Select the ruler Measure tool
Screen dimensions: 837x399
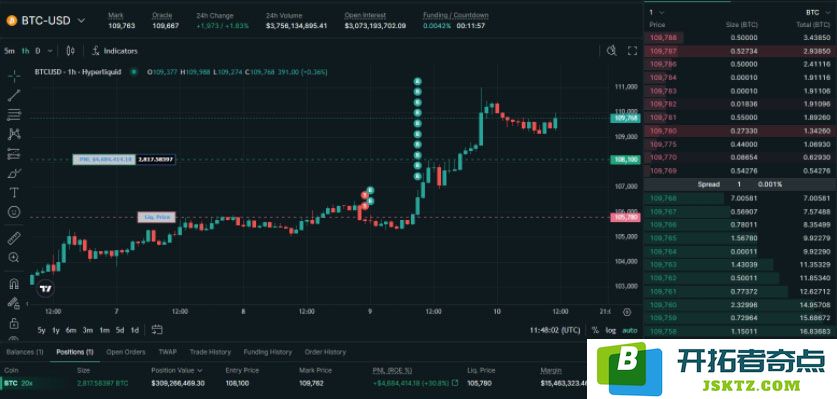click(14, 238)
